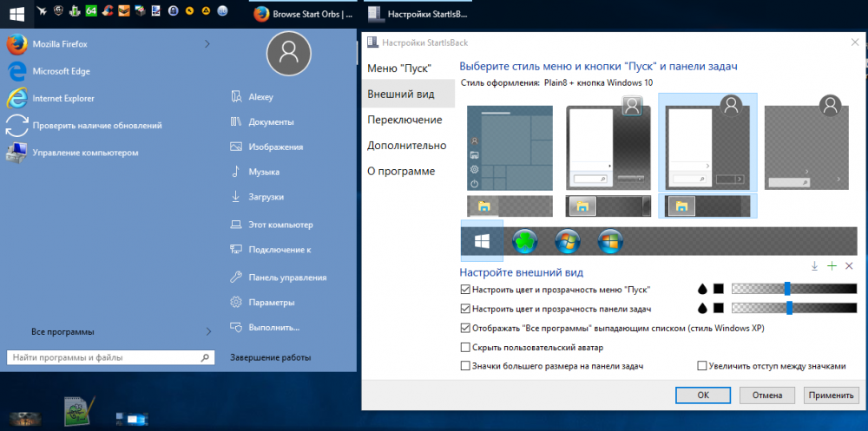Check "Увеличить отступ между значками" option
Viewport: 868px width, 431px height.
point(702,367)
